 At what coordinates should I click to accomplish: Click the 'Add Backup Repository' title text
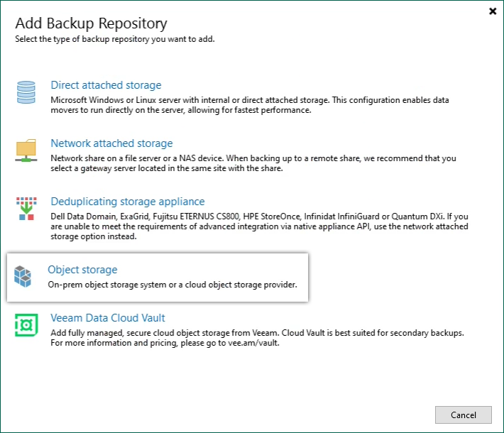click(92, 23)
